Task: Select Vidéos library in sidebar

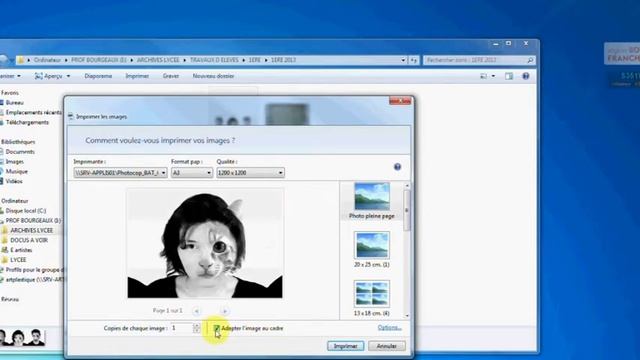Action: 14,181
